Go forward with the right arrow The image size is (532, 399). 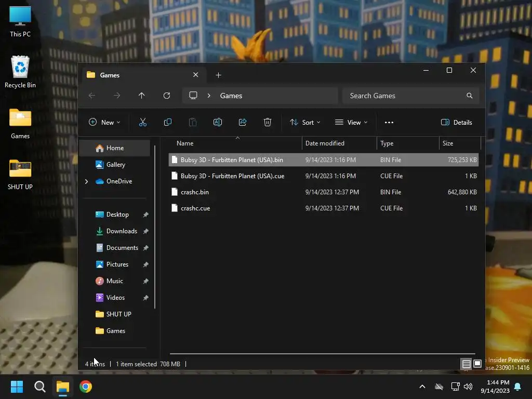[117, 96]
